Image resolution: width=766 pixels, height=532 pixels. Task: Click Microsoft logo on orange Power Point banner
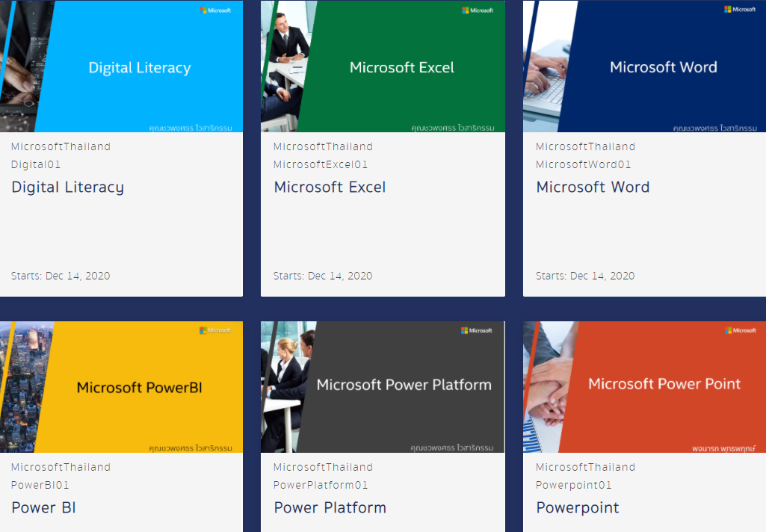pos(740,330)
